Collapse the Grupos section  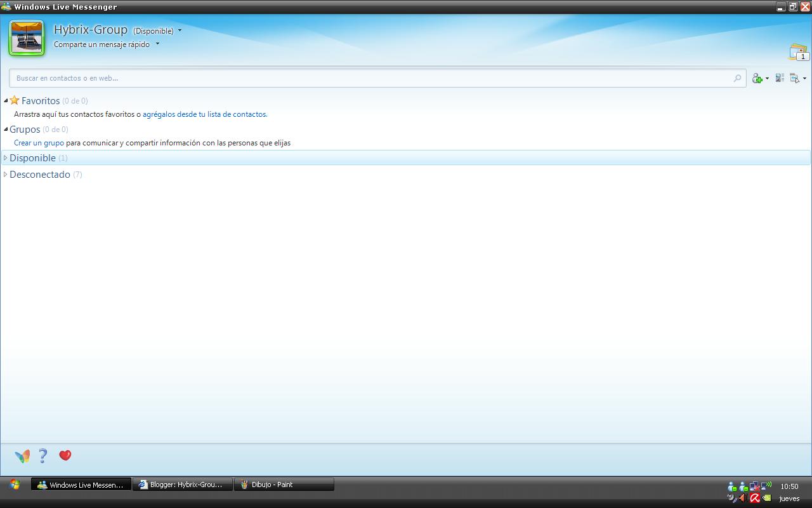[x=6, y=130]
